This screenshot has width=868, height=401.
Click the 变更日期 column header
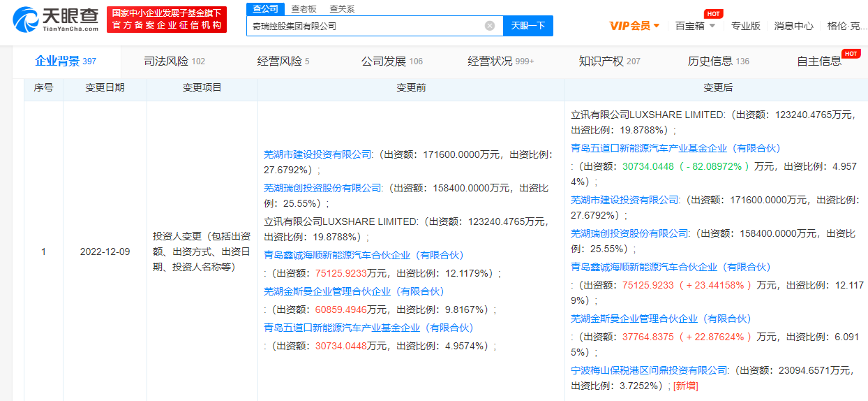point(105,87)
